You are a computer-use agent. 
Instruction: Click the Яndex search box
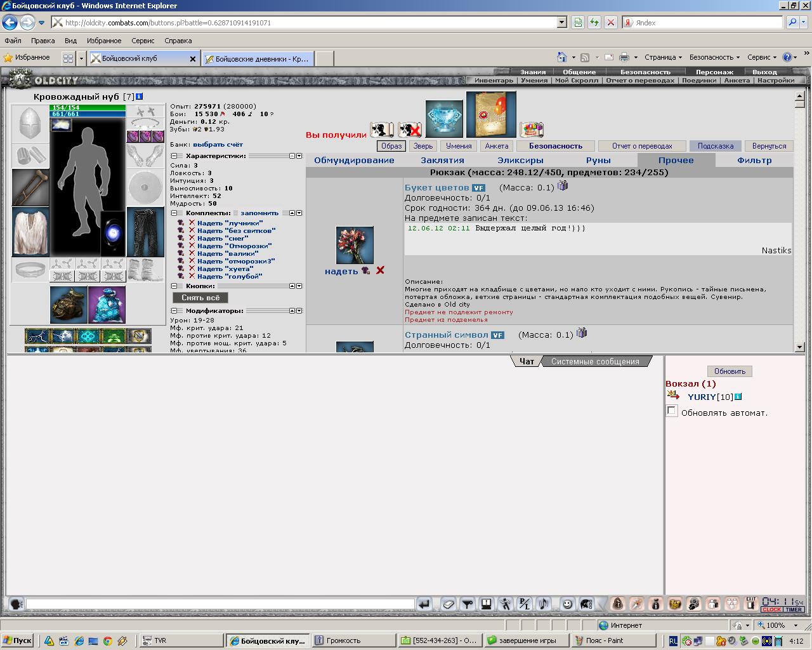point(702,22)
